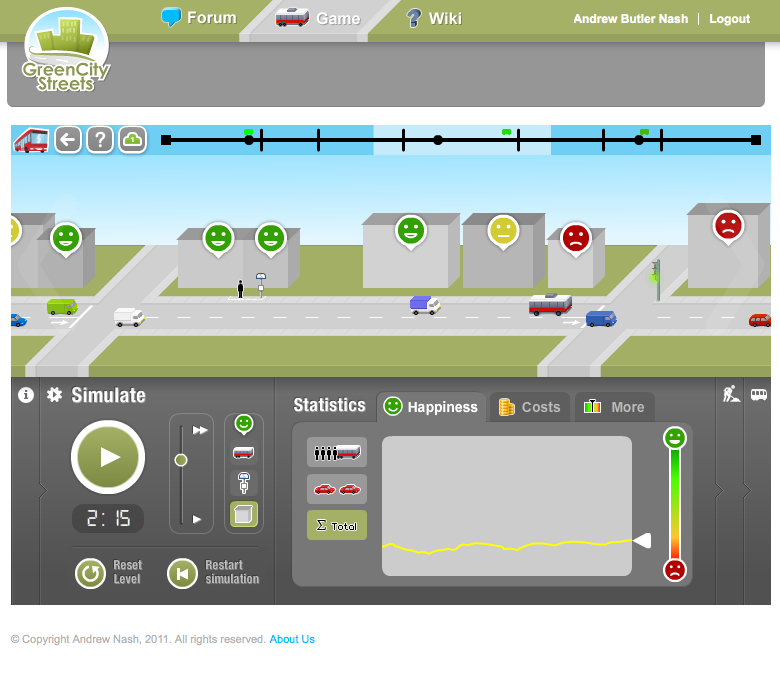Expand the bus panel chevron
The height and width of the screenshot is (677, 780).
pos(747,490)
